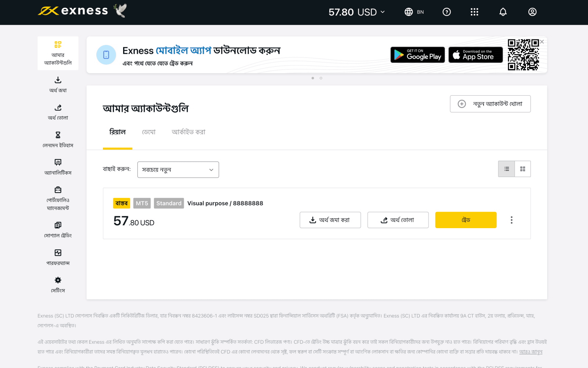Viewport: 588px width, 368px height.
Task: Click the 57.80 USD account balance
Action: click(x=134, y=221)
